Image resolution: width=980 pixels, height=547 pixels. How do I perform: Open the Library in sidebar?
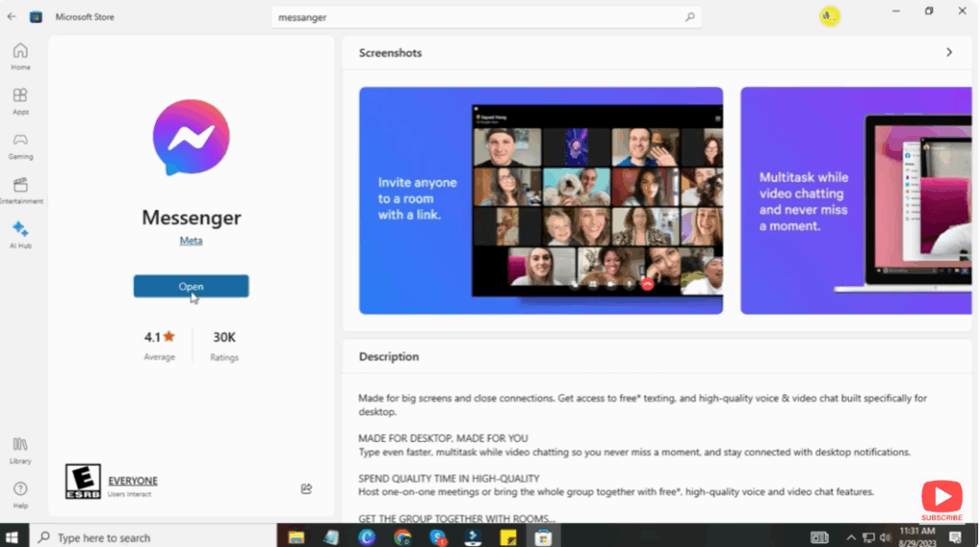20,450
